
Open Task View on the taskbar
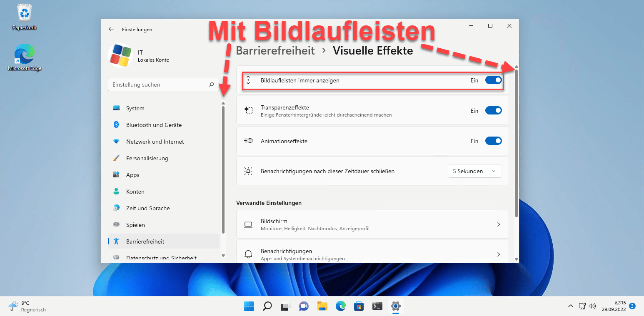[x=285, y=306]
